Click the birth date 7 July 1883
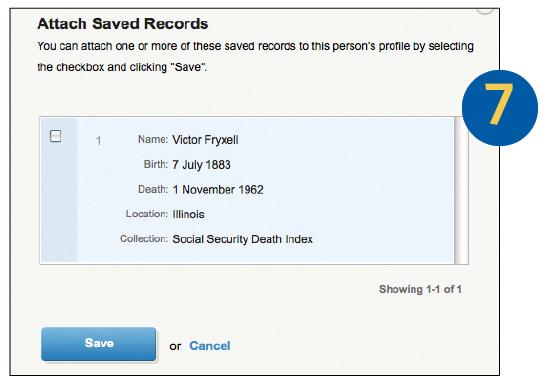The width and height of the screenshot is (550, 384). [x=201, y=165]
